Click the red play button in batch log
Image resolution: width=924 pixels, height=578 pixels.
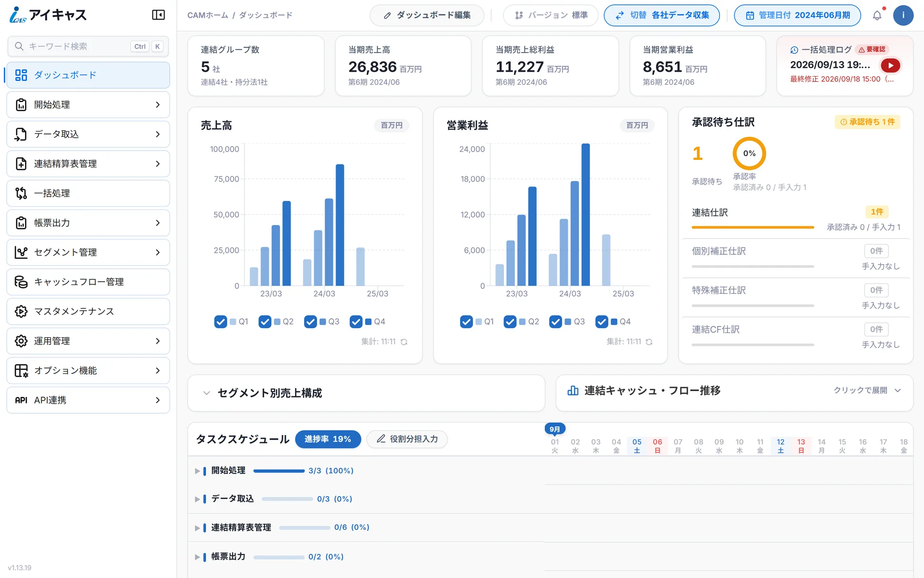pos(890,66)
